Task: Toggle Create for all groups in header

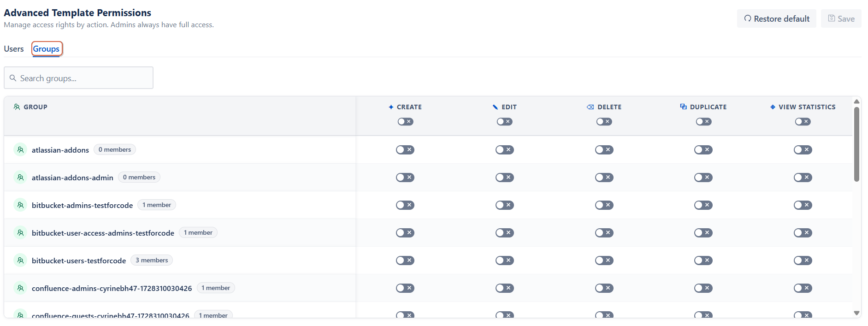Action: (406, 122)
